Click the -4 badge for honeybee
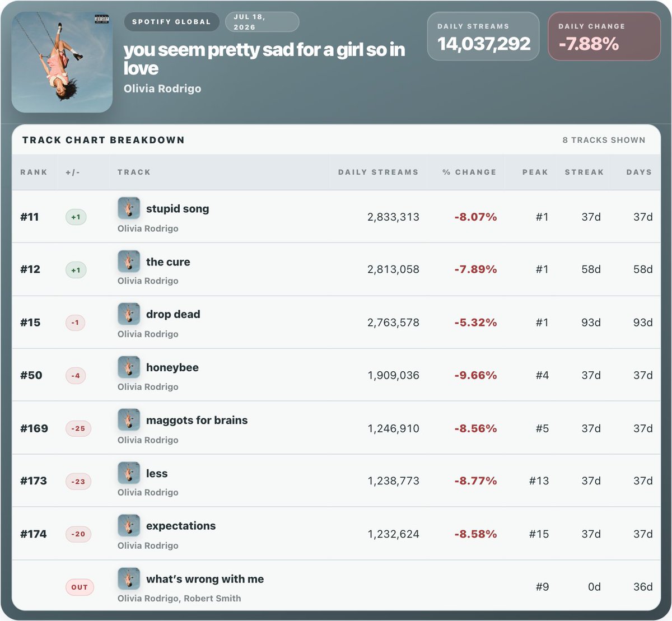The width and height of the screenshot is (672, 621). (x=76, y=376)
